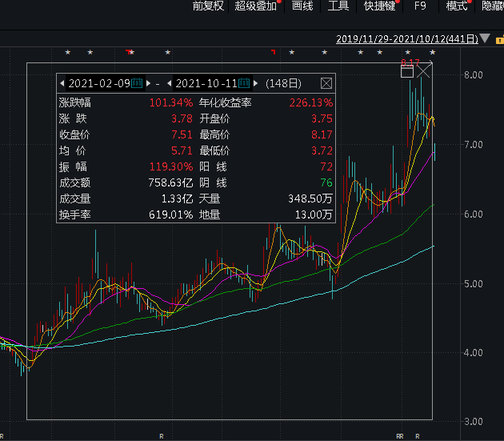This screenshot has height=441, width=504.
Task: Open the start date calendar picker icon
Action: [x=137, y=83]
